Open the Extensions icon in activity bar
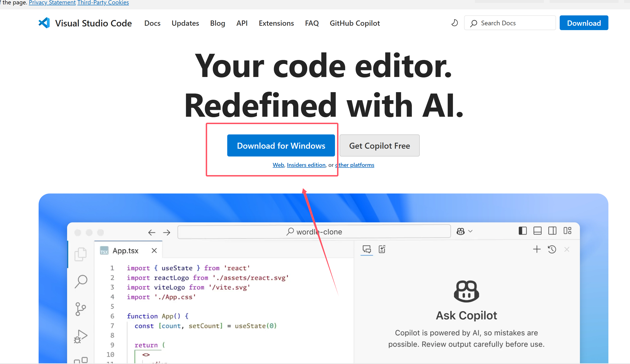This screenshot has width=630, height=364. tap(81, 360)
